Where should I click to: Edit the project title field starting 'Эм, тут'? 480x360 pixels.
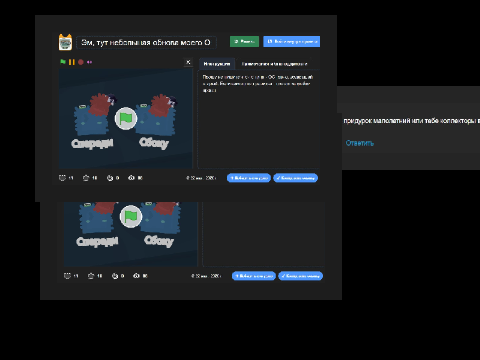click(146, 43)
